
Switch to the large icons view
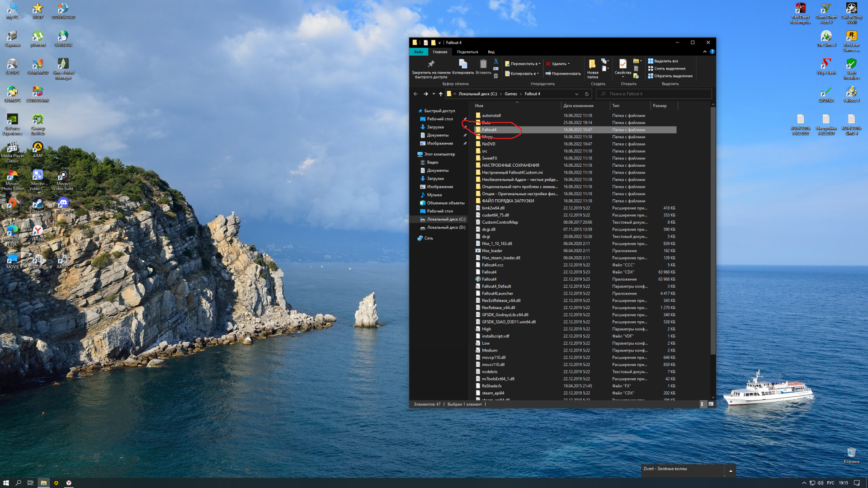711,404
